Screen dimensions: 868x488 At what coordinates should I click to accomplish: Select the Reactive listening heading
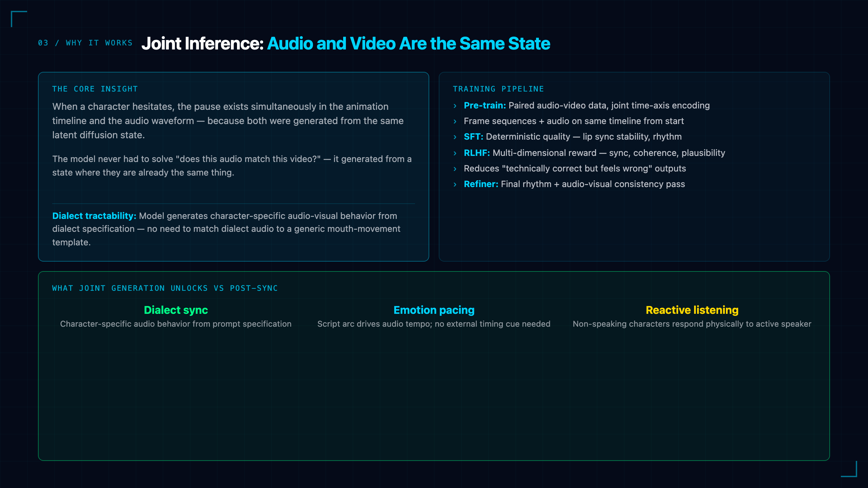tap(692, 310)
